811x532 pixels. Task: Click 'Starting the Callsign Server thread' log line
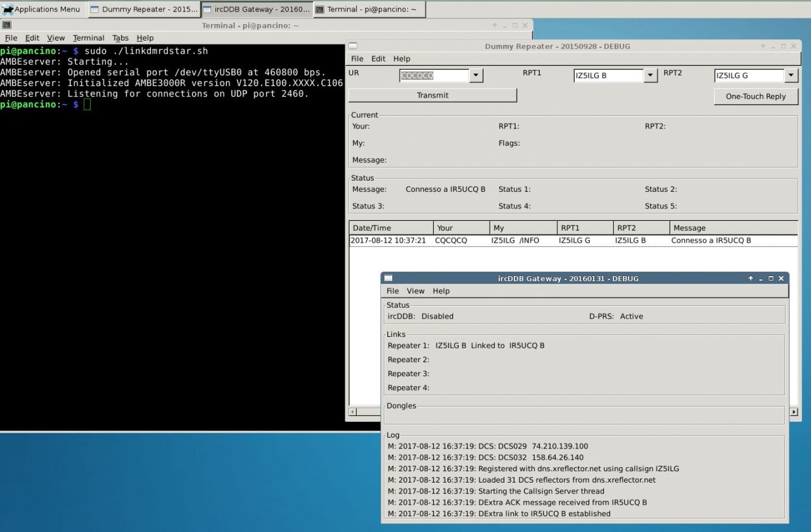tap(496, 491)
